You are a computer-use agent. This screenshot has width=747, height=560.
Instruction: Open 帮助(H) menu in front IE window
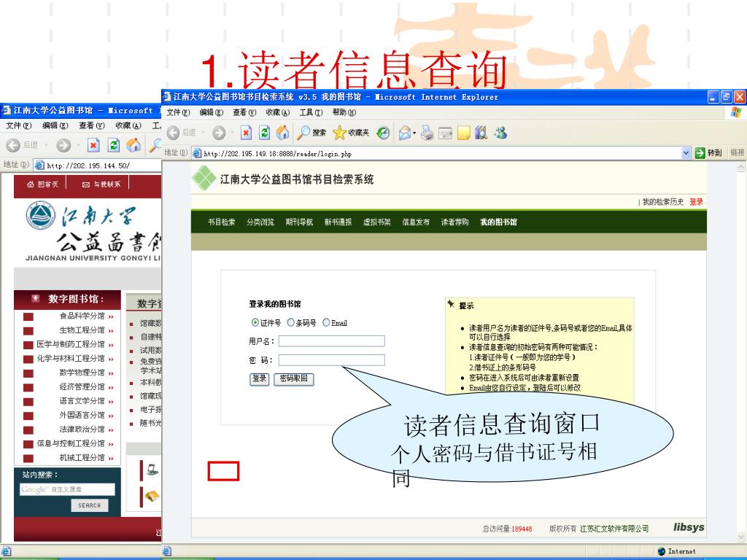coord(344,112)
